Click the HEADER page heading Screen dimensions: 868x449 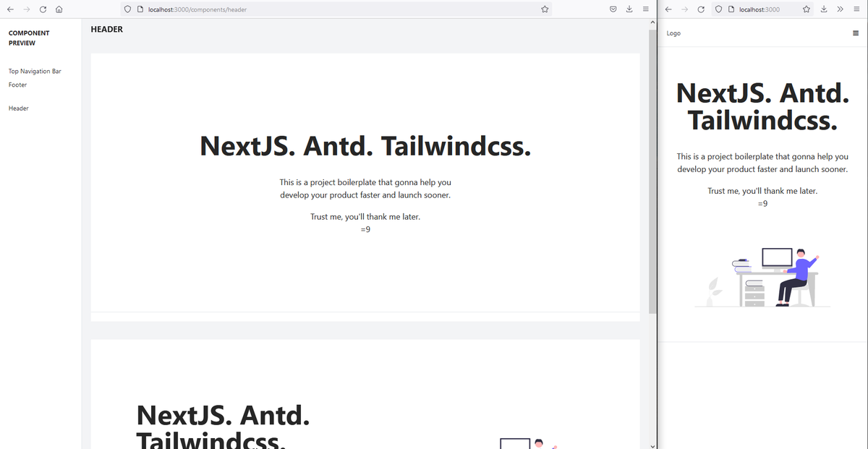(107, 30)
